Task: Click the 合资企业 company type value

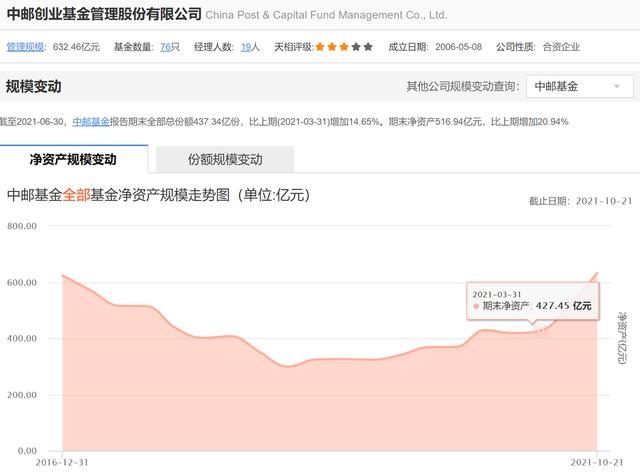Action: (x=561, y=47)
